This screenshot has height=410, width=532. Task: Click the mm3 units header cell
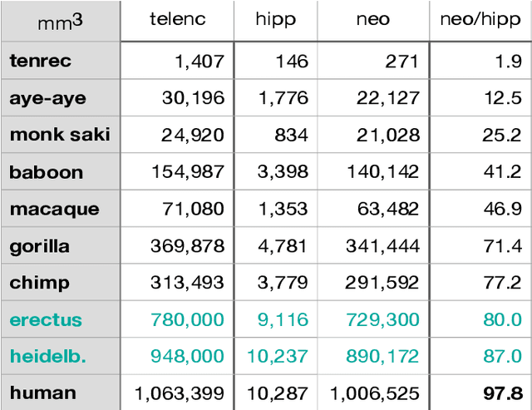(x=60, y=22)
